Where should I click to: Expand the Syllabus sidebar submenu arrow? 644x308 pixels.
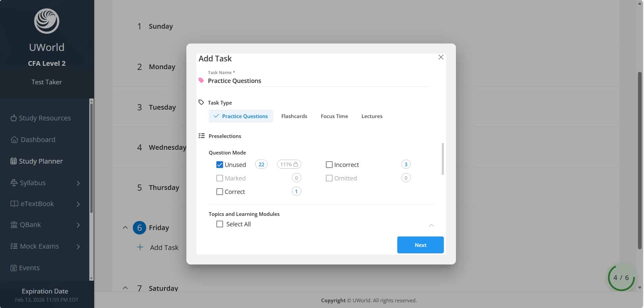(x=78, y=183)
